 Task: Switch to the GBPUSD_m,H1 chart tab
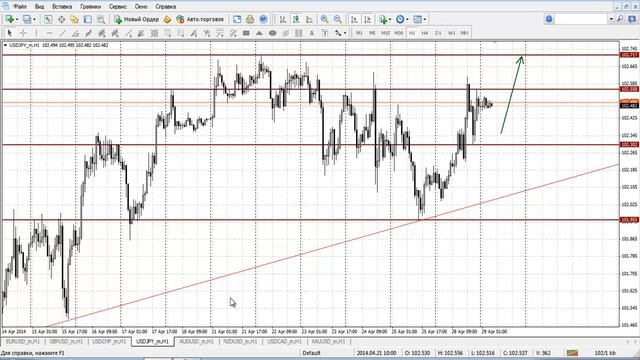(x=66, y=342)
